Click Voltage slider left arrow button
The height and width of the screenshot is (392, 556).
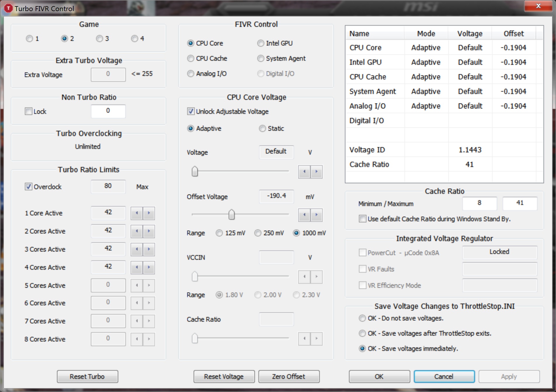(x=304, y=172)
